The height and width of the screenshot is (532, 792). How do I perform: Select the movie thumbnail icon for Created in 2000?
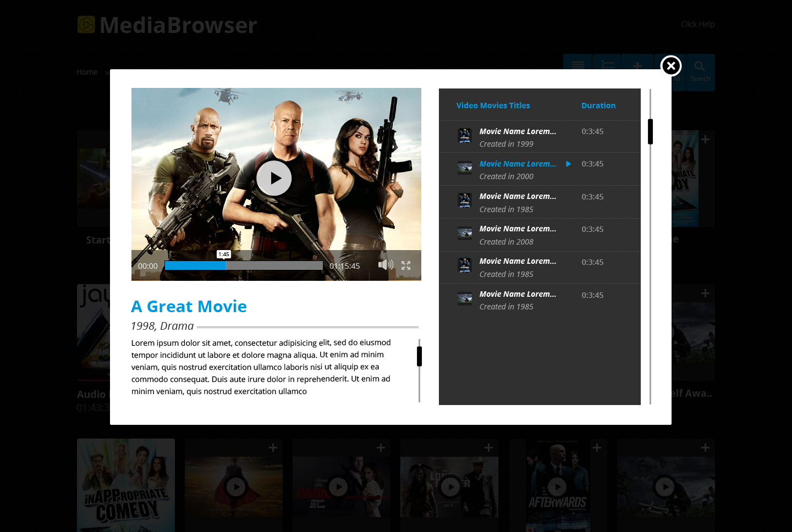tap(465, 168)
